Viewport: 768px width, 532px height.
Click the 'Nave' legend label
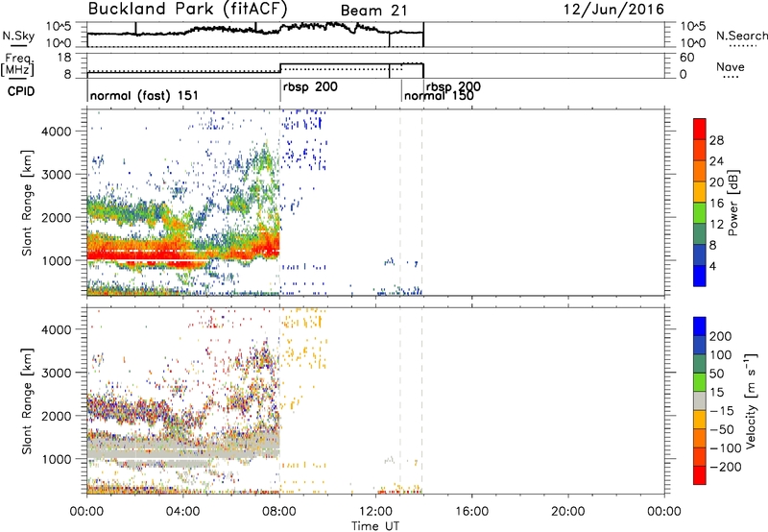730,66
